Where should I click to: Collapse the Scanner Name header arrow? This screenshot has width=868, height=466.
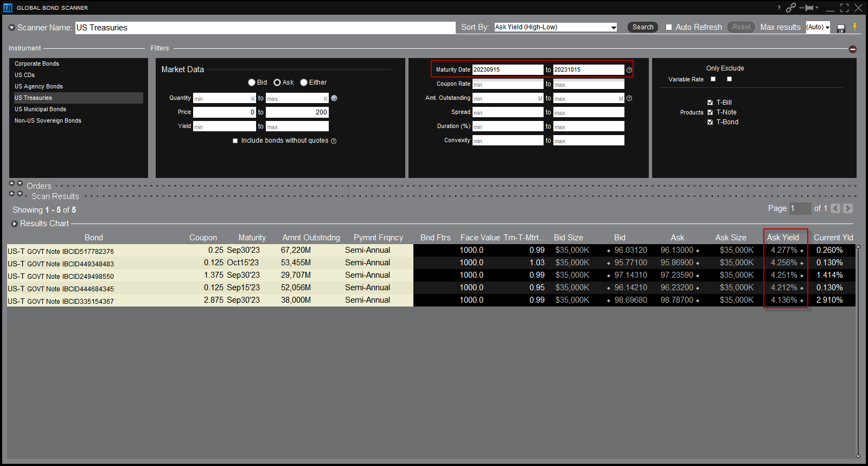[x=12, y=28]
